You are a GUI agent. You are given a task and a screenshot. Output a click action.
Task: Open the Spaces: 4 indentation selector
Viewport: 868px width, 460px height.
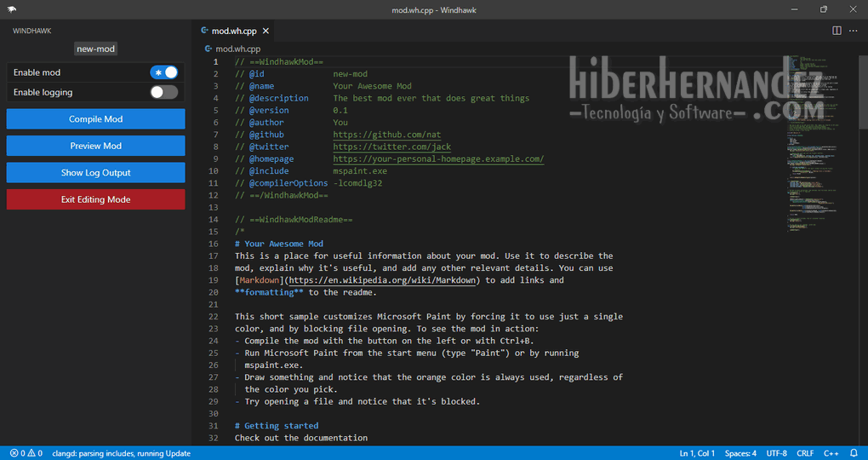tap(740, 453)
